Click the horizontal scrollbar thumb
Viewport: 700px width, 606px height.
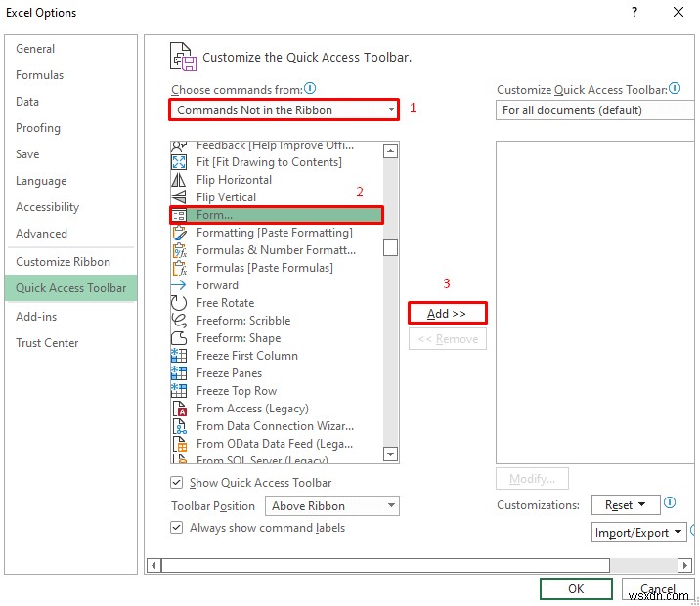pyautogui.click(x=385, y=565)
